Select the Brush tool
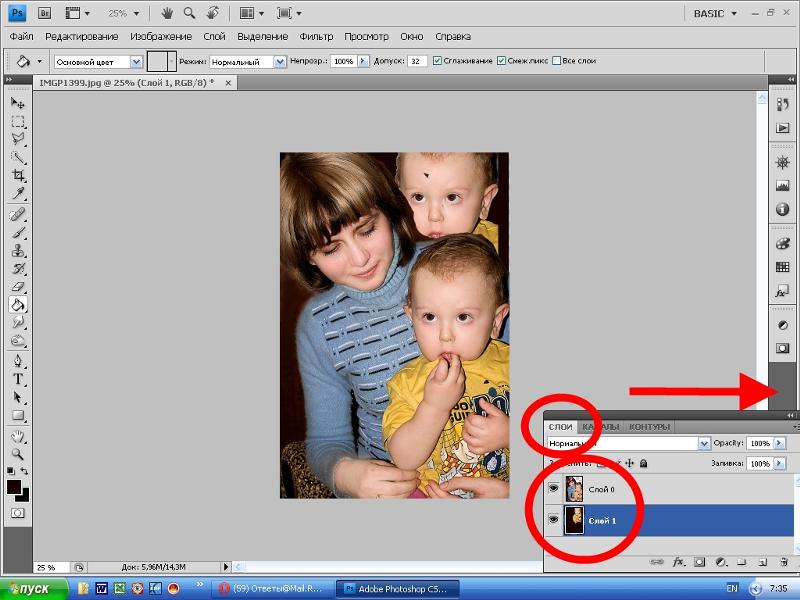The image size is (800, 600). (x=18, y=233)
